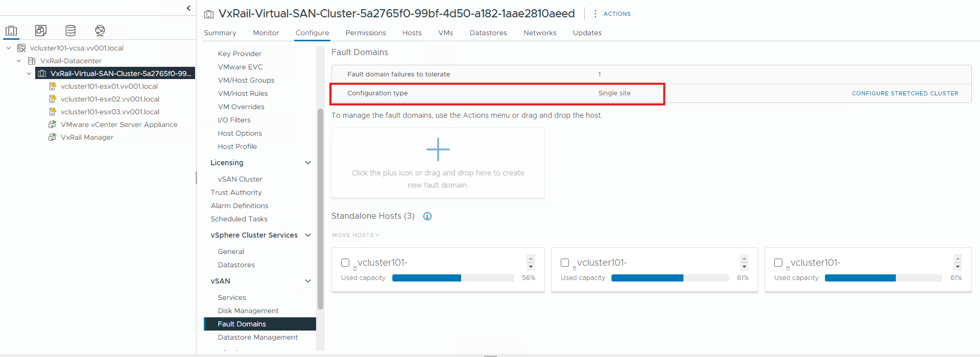
Task: Collapse the vSAN section
Action: (308, 281)
